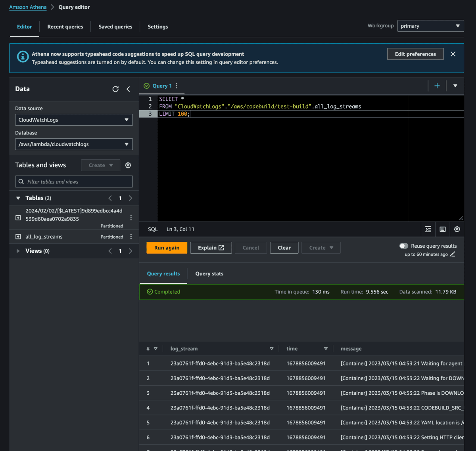Expand the Views section
This screenshot has width=476, height=451.
[18, 251]
